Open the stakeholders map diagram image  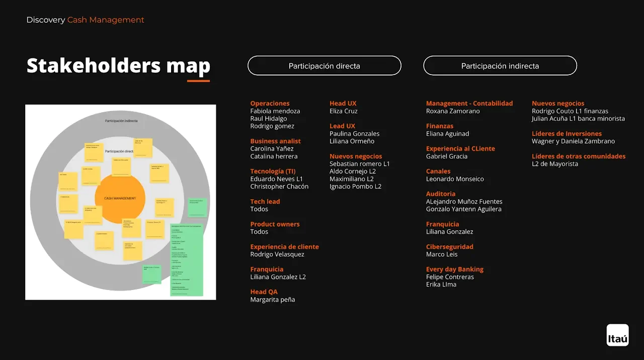[121, 202]
